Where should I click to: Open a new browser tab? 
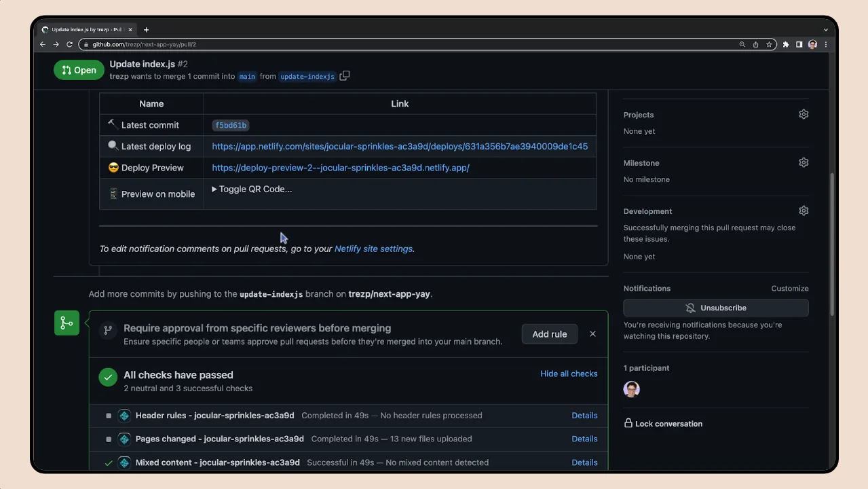[x=146, y=30]
